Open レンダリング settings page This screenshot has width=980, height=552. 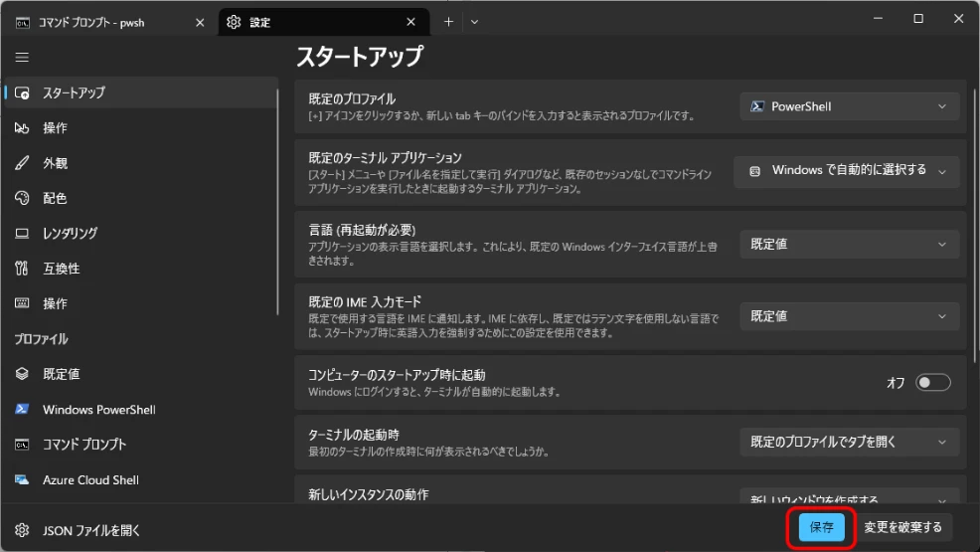coord(70,233)
